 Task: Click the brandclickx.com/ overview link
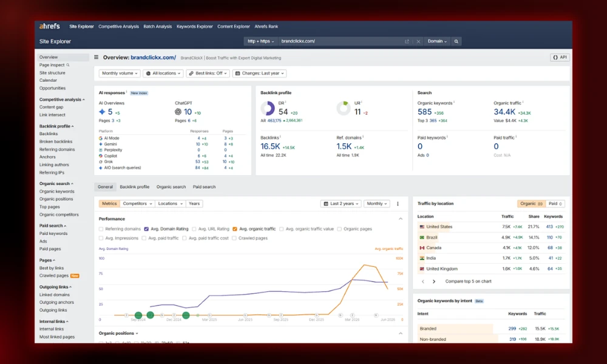154,57
